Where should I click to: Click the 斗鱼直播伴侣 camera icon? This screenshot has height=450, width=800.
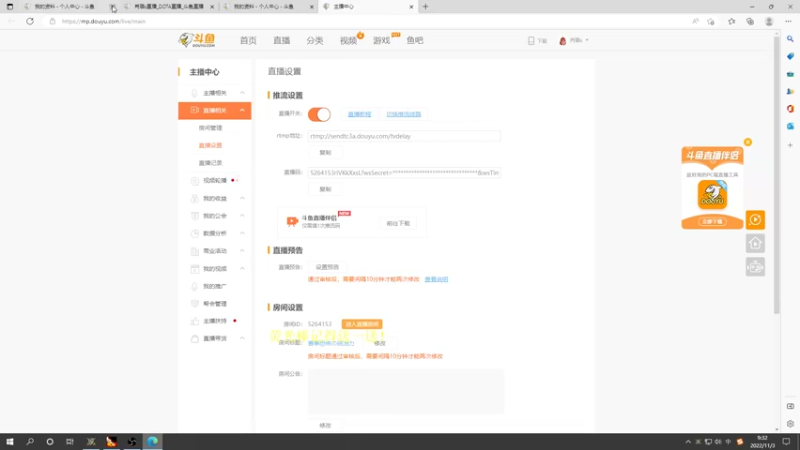[x=292, y=221]
